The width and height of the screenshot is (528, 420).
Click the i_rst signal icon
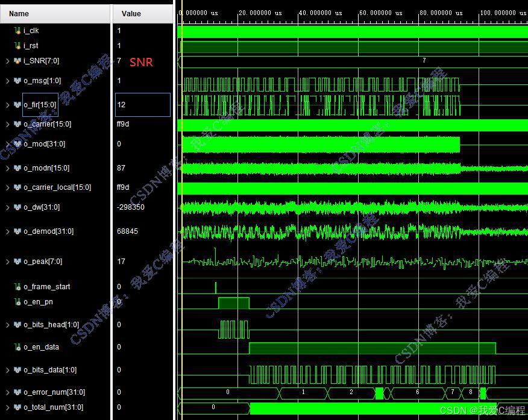point(17,45)
